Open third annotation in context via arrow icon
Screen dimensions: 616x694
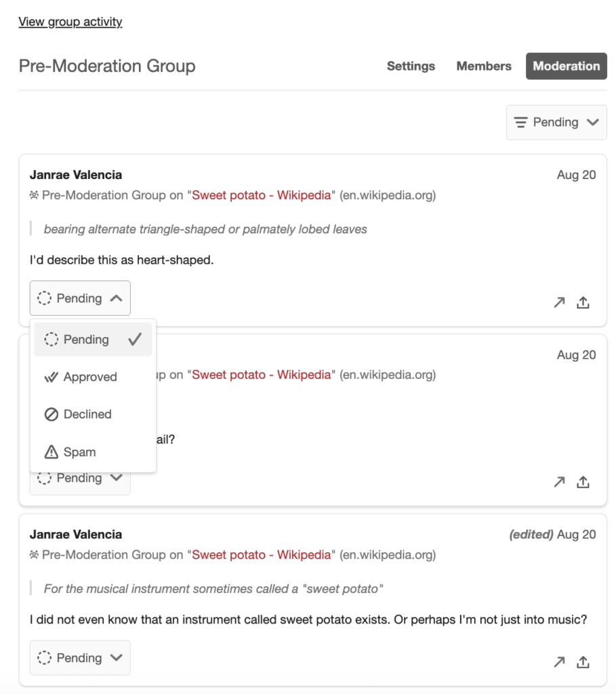click(x=560, y=661)
